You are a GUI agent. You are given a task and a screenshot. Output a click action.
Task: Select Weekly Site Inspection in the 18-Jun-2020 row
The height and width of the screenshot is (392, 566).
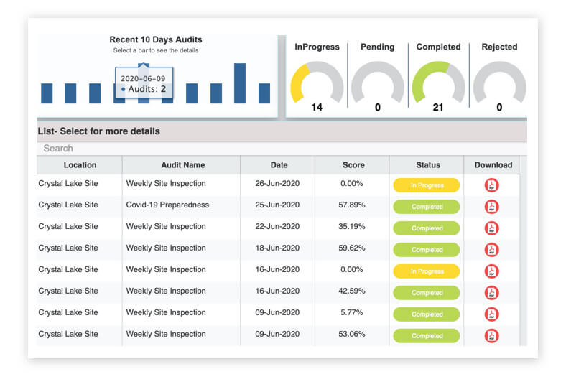166,248
